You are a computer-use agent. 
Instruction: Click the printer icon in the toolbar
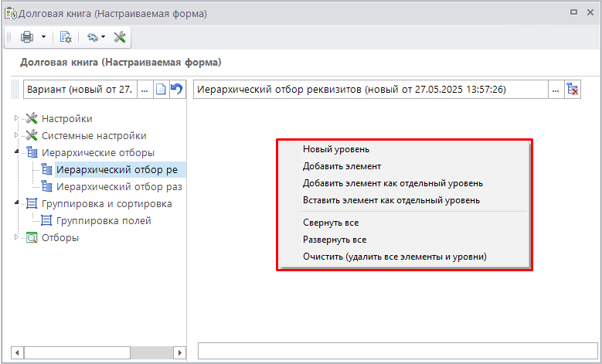[27, 36]
